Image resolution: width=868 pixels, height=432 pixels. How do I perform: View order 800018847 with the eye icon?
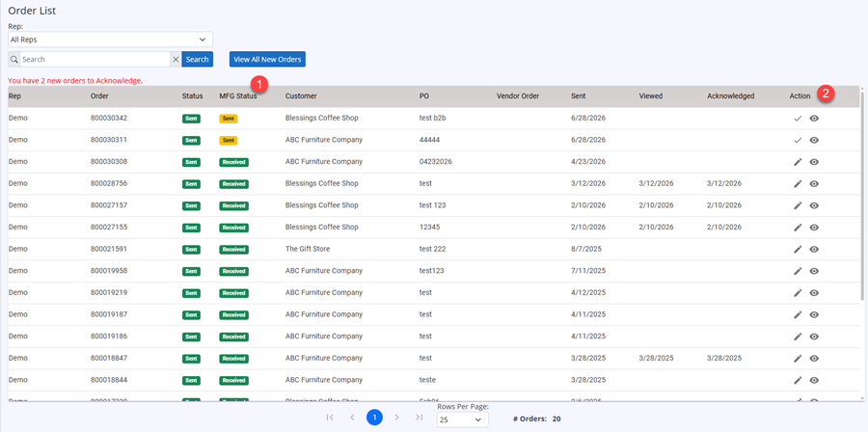(x=814, y=359)
